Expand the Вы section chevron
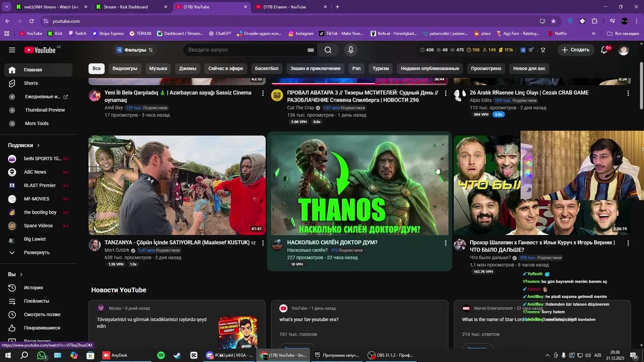This screenshot has height=362, width=644. (21, 275)
